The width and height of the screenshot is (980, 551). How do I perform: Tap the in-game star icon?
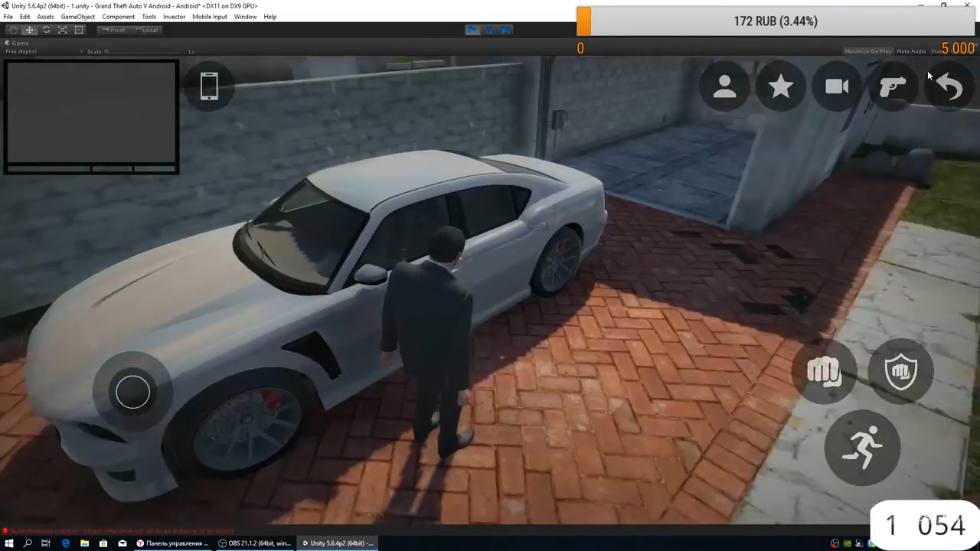[x=780, y=86]
